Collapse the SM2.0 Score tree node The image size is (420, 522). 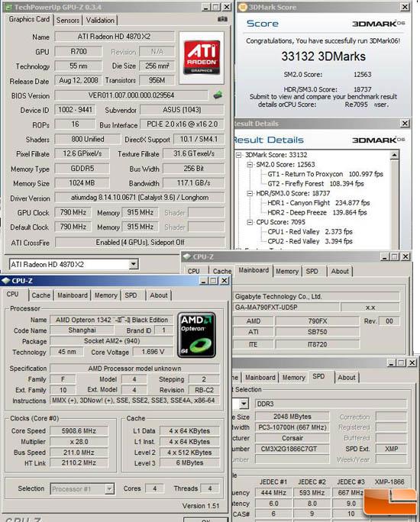pos(250,164)
